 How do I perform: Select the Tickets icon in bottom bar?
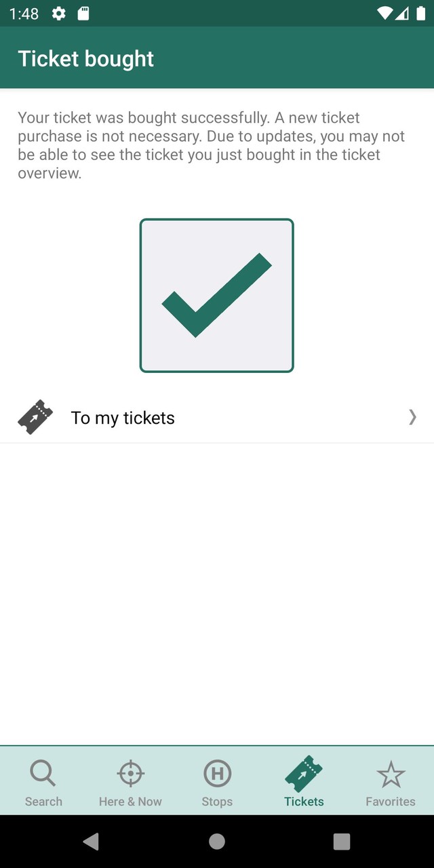point(303,772)
